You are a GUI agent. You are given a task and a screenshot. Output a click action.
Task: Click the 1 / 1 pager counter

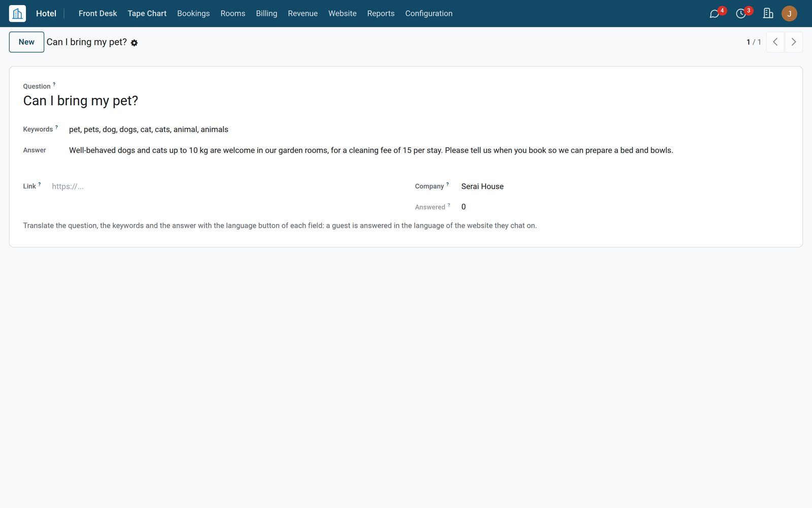(x=754, y=42)
